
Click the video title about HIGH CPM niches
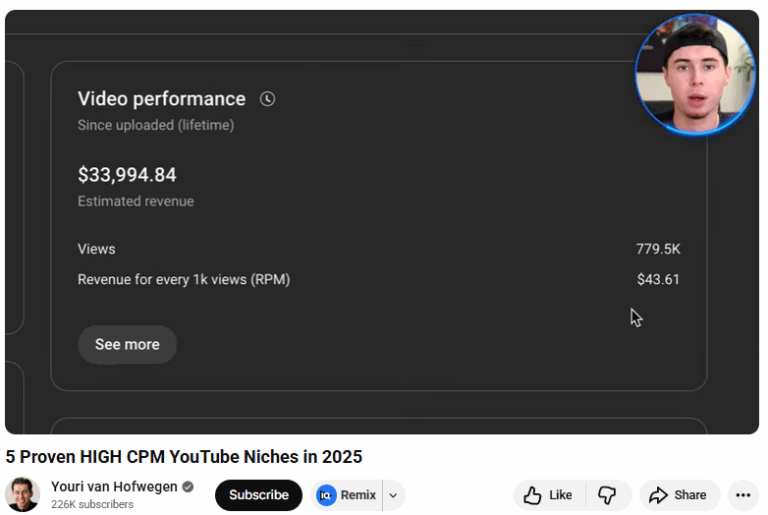(184, 457)
